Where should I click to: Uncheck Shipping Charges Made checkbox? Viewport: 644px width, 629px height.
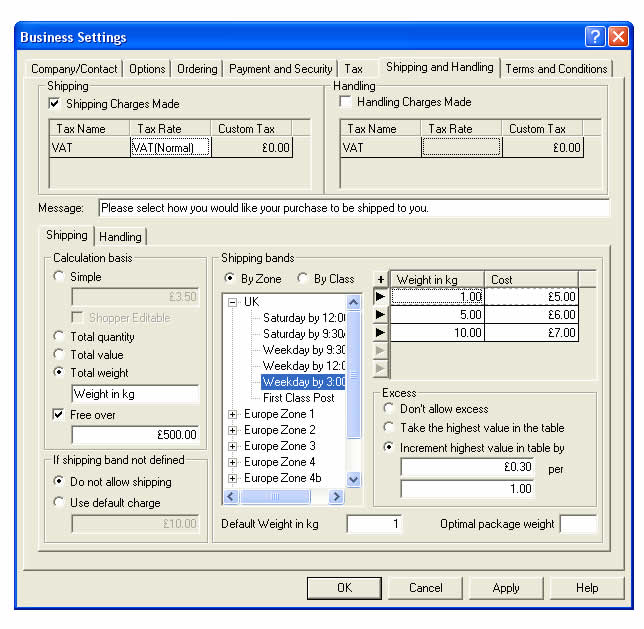point(54,104)
